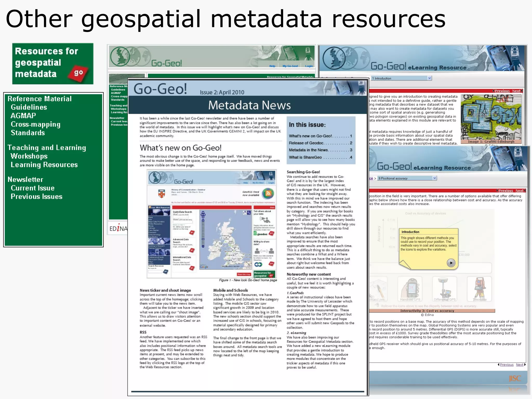This screenshot has height=399, width=532.
Task: Click Help in Go-Geo! site header
Action: click(272, 66)
